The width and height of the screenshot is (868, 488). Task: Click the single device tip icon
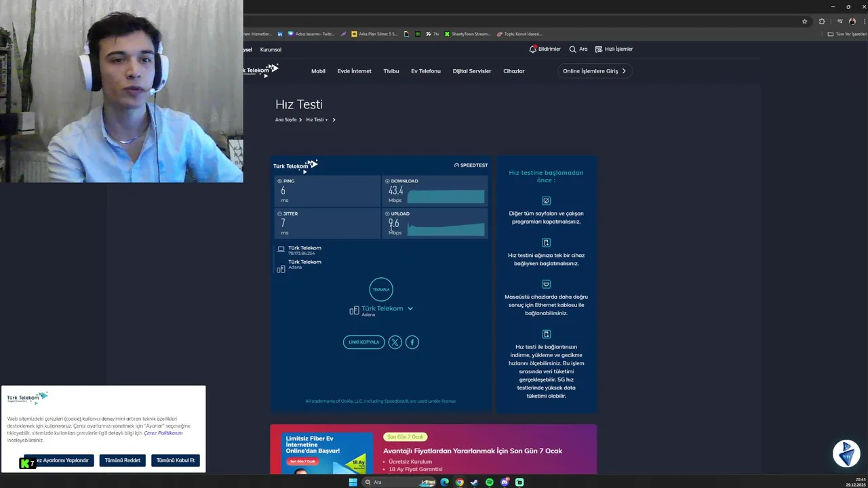(547, 243)
